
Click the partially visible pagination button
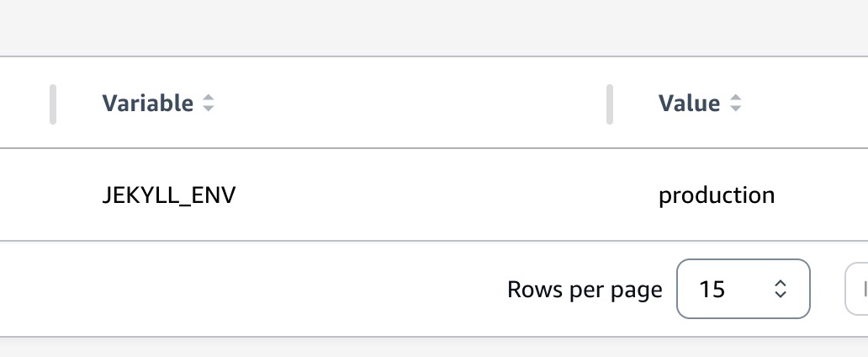(856, 289)
